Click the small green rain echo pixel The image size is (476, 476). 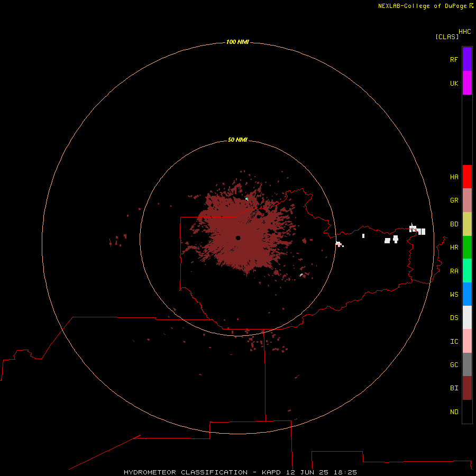tap(246, 199)
